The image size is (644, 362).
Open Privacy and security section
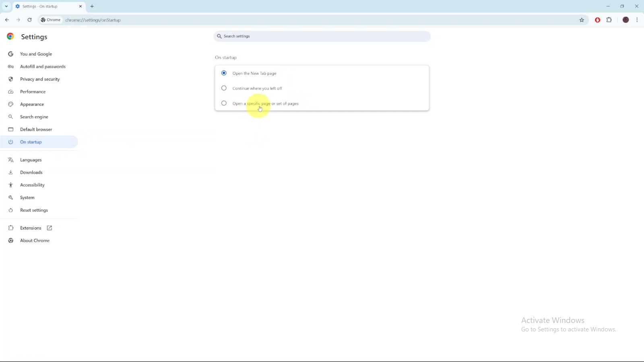39,79
